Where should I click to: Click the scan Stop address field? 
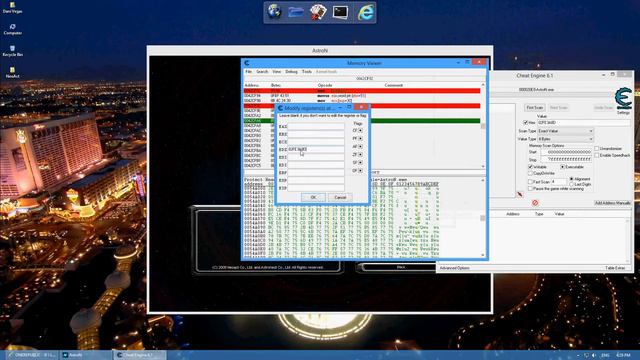click(x=566, y=159)
